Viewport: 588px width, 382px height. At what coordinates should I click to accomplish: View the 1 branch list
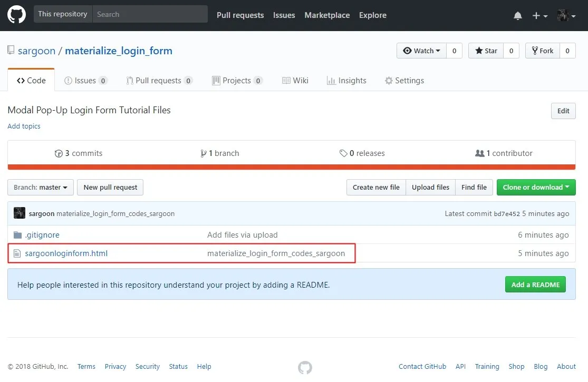(220, 153)
